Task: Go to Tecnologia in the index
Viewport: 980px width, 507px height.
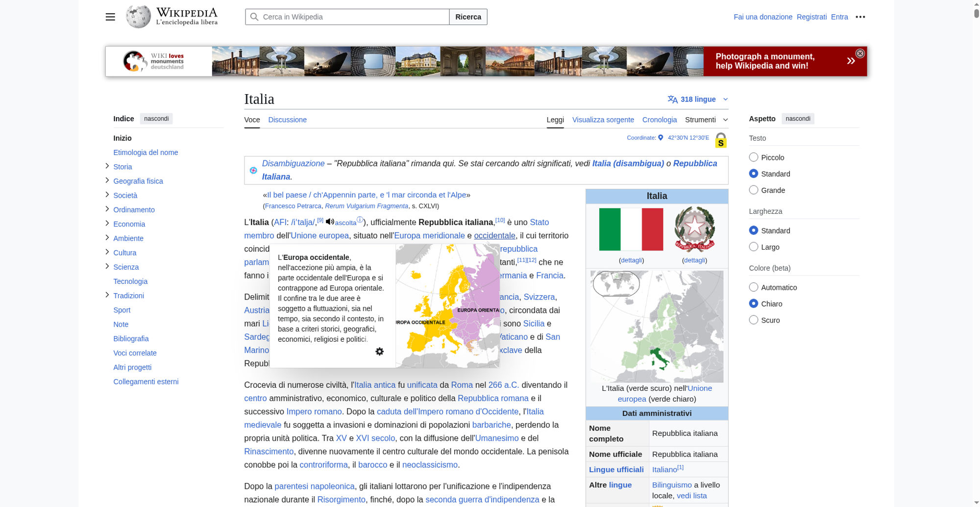Action: pos(130,281)
